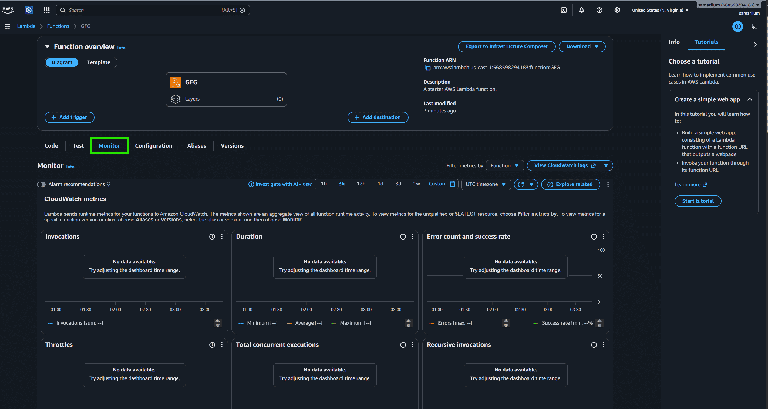Open the settings gear icon in top bar
The height and width of the screenshot is (409, 768).
tap(617, 10)
